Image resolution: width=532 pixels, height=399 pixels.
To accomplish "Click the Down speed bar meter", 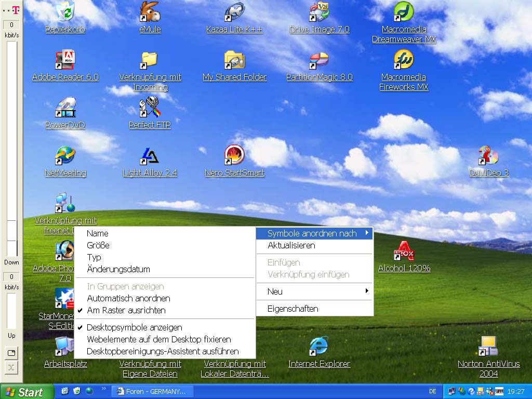I will [x=12, y=149].
